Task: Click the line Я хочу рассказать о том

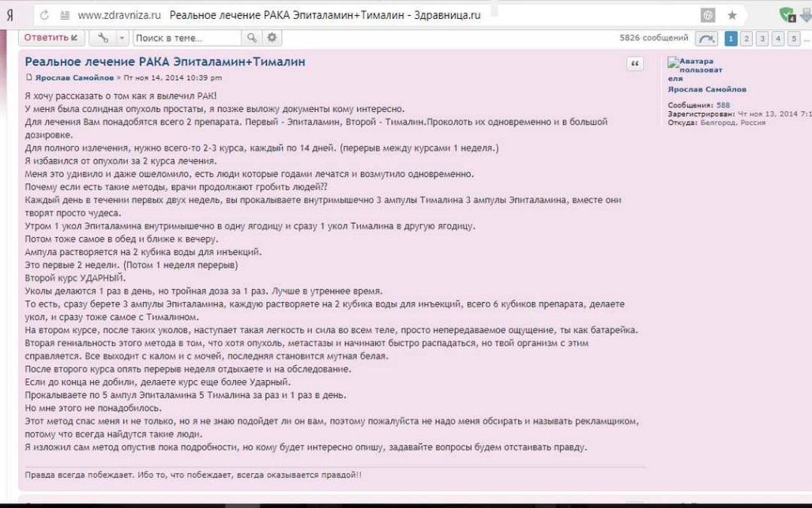Action: (x=121, y=96)
